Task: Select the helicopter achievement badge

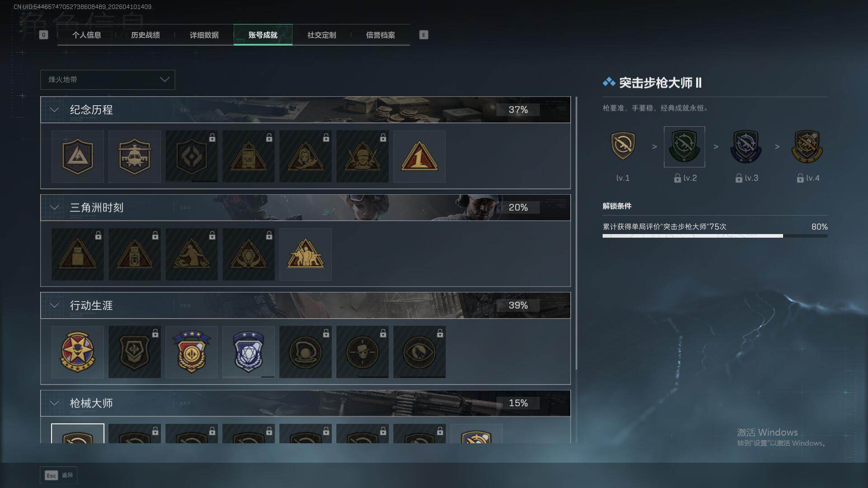Action: (x=134, y=156)
